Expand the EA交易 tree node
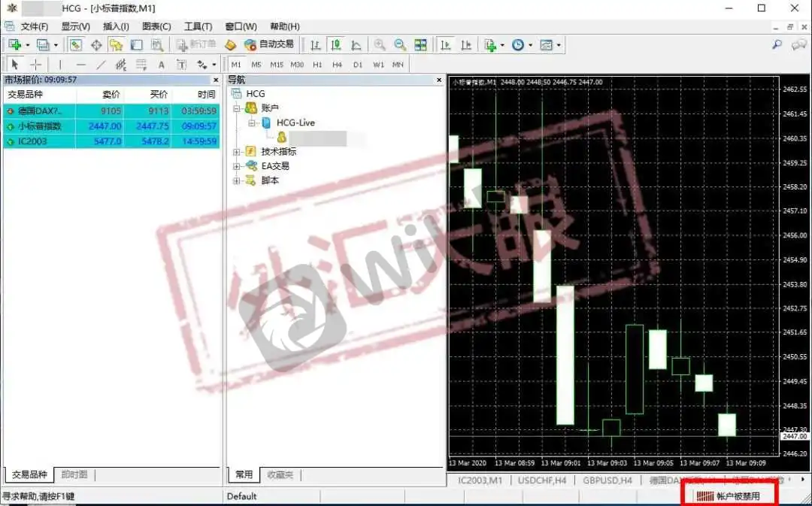Screen dimensions: 812x506 [237, 166]
